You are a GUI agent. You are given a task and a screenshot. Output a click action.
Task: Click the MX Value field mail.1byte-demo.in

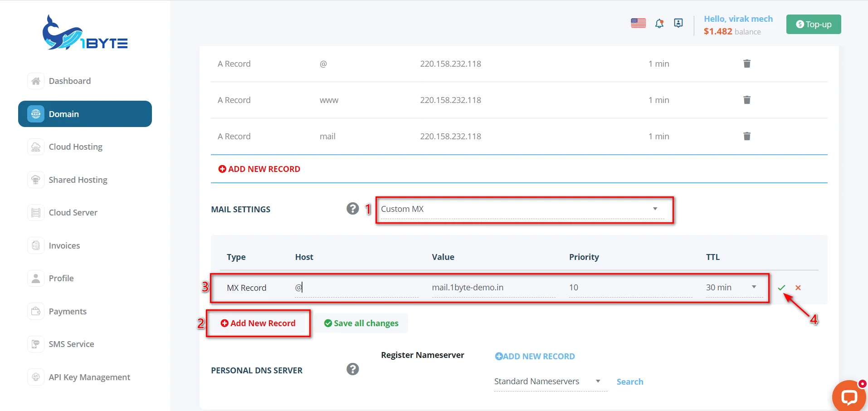coord(493,288)
